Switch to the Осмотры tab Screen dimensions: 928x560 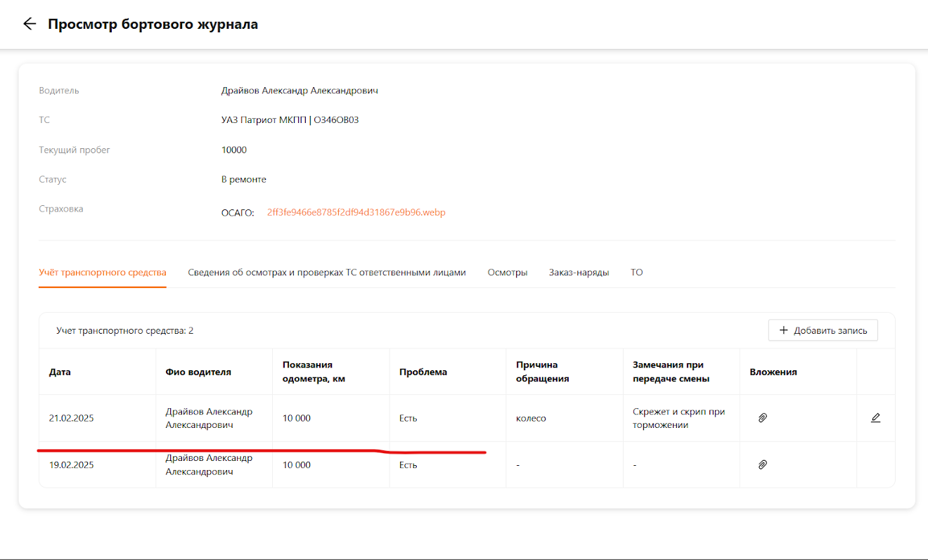[508, 272]
